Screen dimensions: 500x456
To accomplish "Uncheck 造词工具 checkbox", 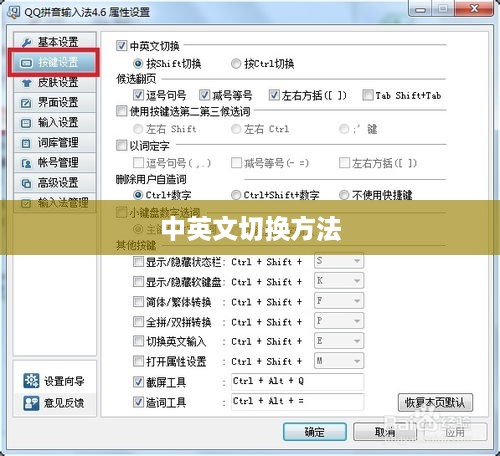I will click(138, 402).
